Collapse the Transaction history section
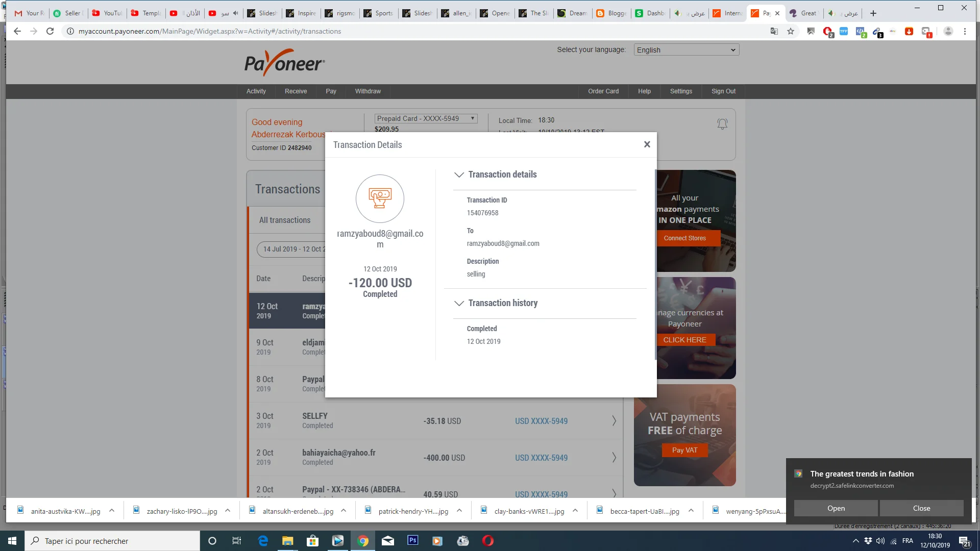This screenshot has width=980, height=551. point(459,303)
